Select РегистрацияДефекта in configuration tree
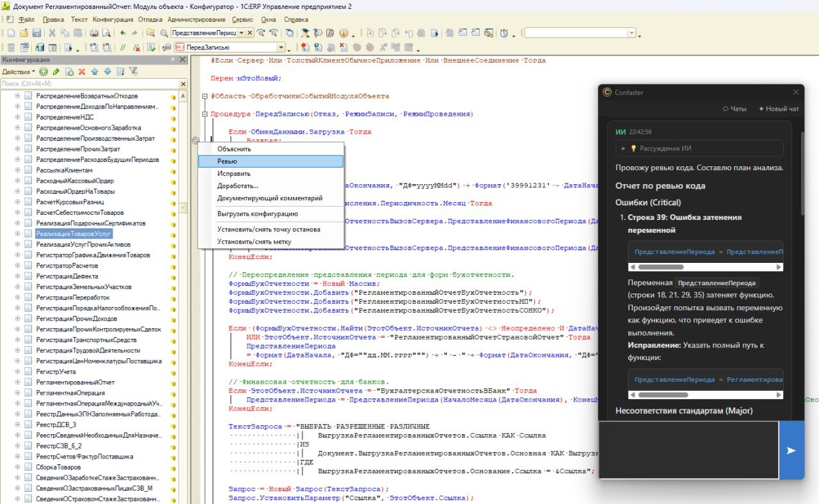819x504 pixels. (67, 276)
